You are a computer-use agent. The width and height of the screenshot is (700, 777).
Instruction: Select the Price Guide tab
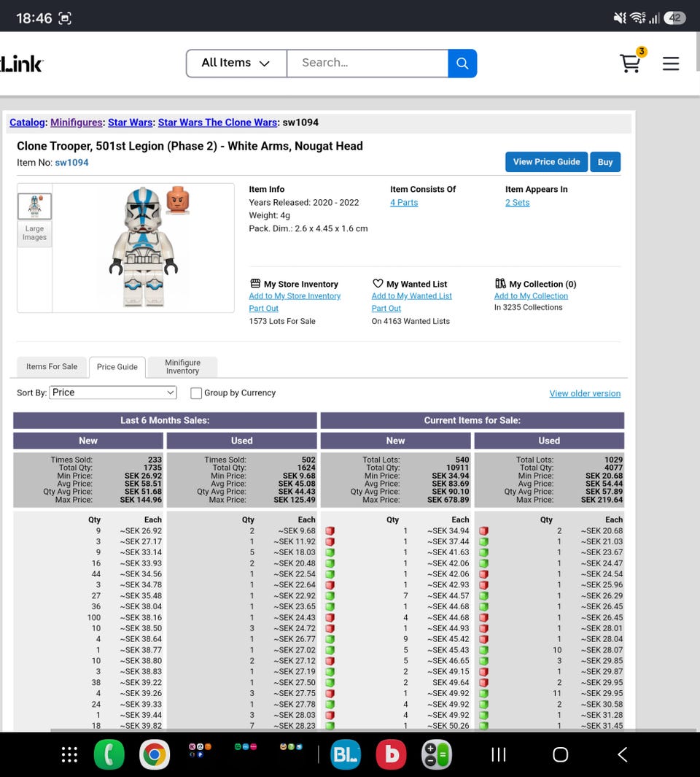pos(117,367)
